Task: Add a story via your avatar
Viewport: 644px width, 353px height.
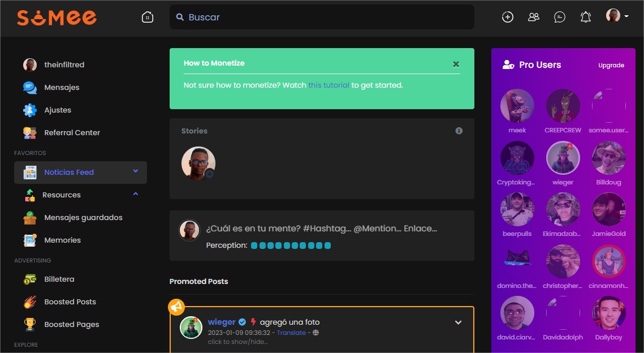Action: click(198, 163)
